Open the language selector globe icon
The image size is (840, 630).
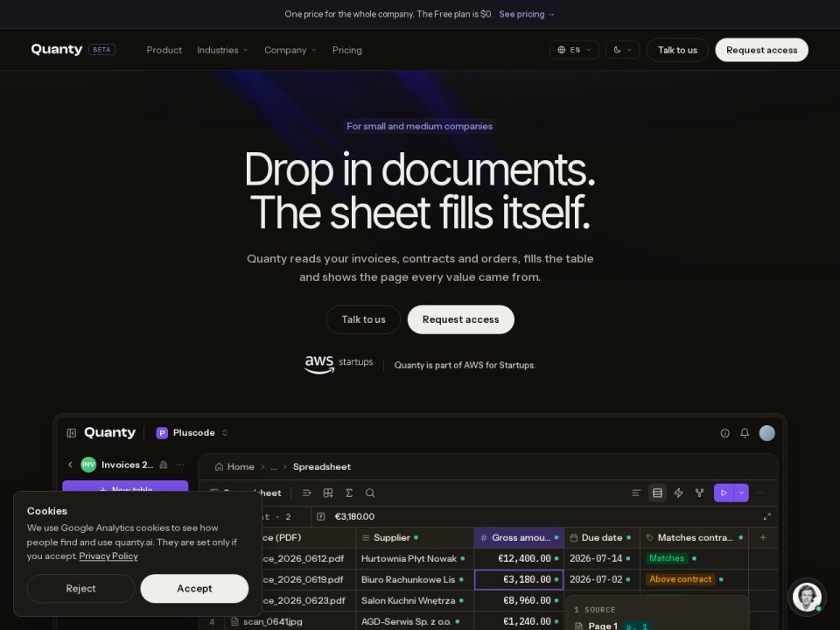pos(562,50)
